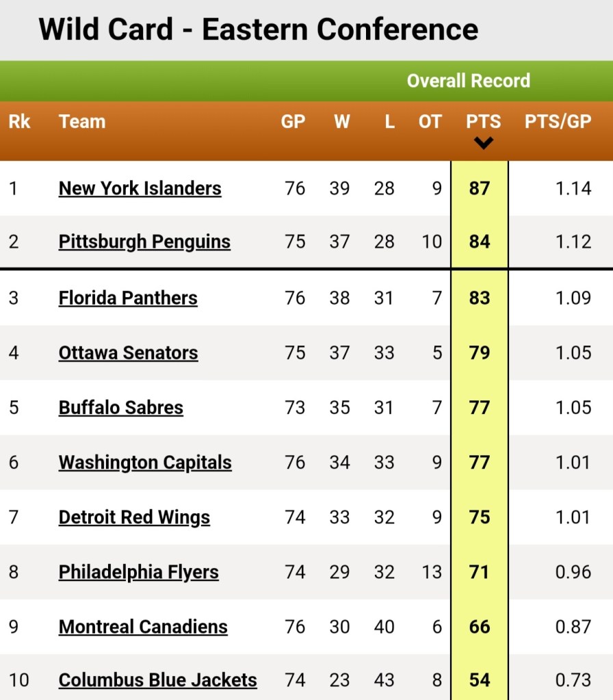Sort standings by W column header
Viewport: 613px width, 700px height.
click(342, 121)
